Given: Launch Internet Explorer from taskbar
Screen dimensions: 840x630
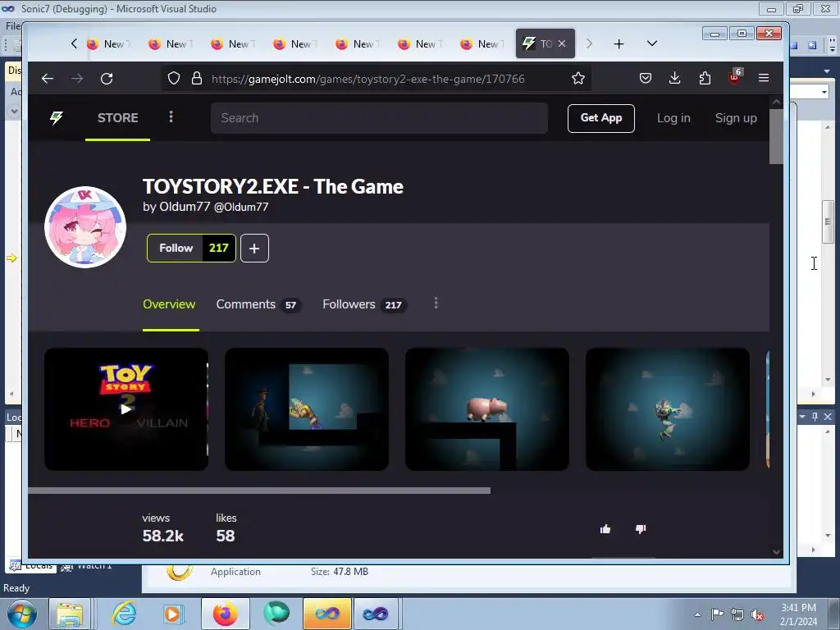Looking at the screenshot, I should [x=125, y=614].
